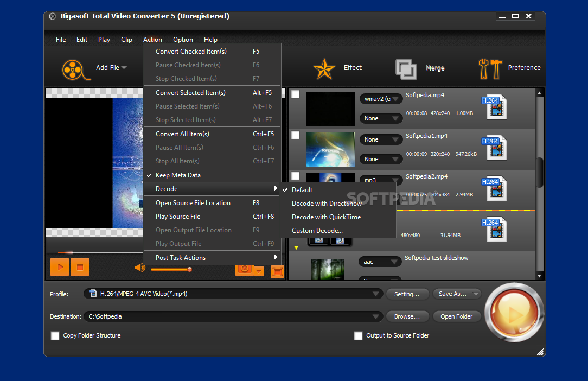Viewport: 588px width, 381px height.
Task: Open Save As dropdown arrow
Action: [x=476, y=294]
